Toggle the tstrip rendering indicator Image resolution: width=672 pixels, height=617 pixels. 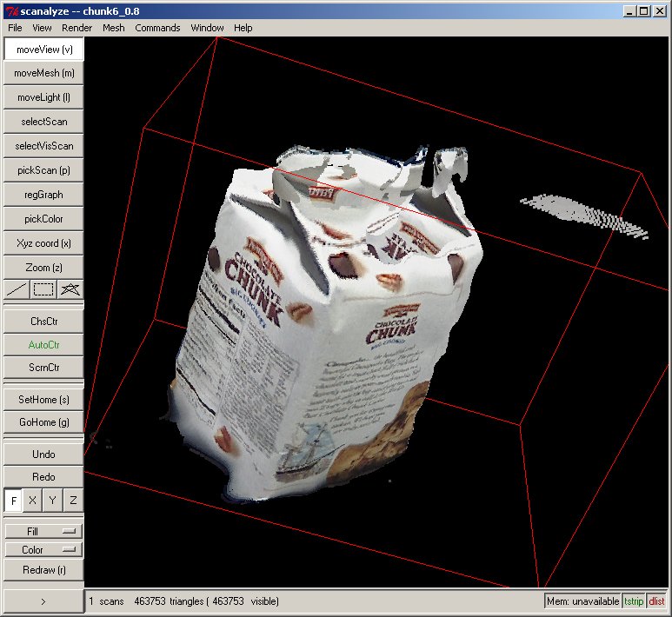point(634,601)
